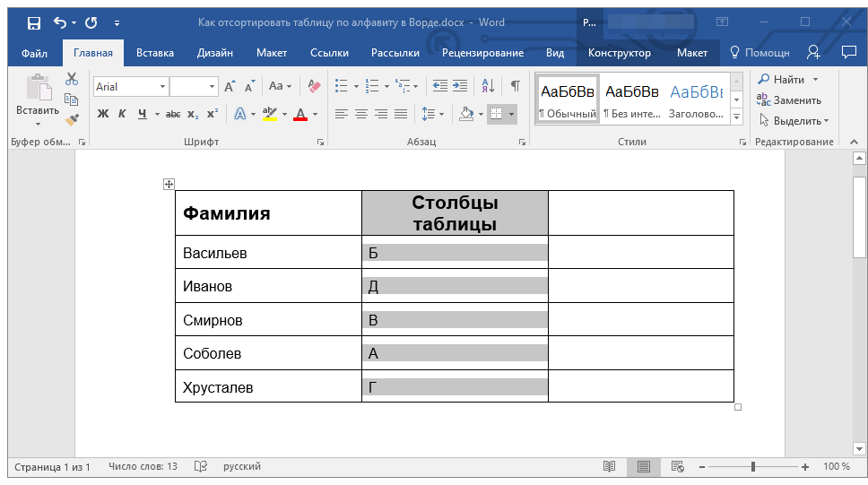This screenshot has width=868, height=485.
Task: Save the document with floppy icon
Action: [x=34, y=22]
